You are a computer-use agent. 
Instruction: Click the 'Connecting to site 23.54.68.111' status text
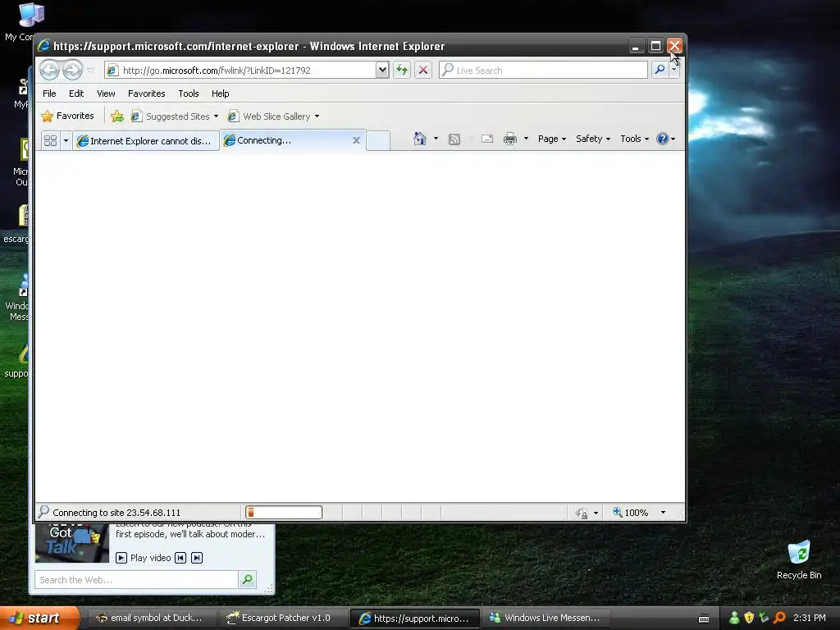116,513
